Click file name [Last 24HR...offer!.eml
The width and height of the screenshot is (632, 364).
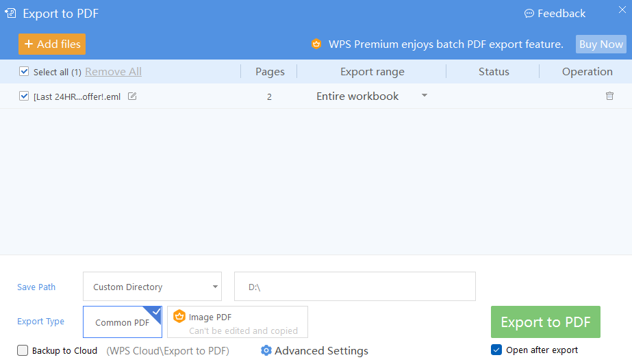click(77, 96)
